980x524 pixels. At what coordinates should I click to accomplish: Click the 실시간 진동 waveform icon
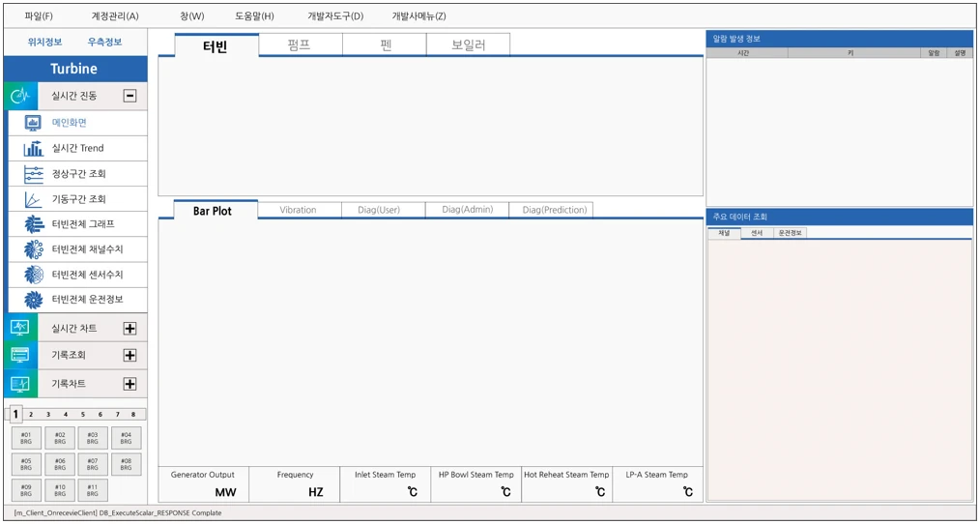[x=20, y=96]
